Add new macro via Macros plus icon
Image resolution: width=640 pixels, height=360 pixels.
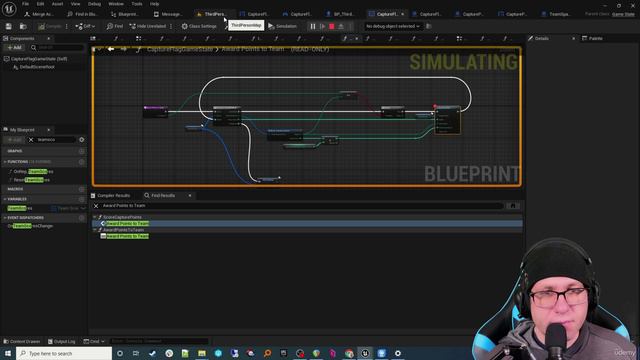[82, 189]
